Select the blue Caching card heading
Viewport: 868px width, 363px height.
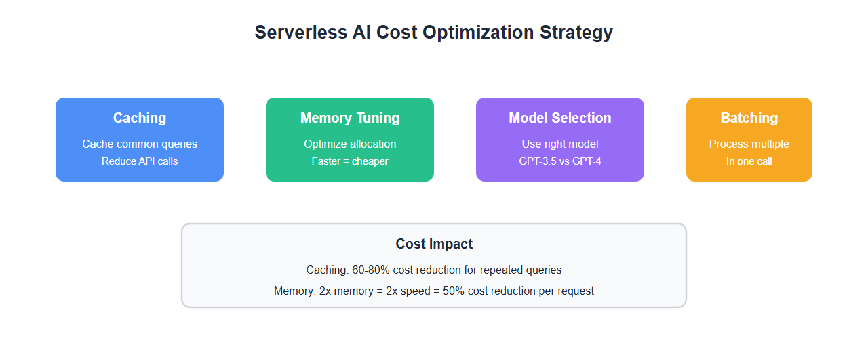pos(140,118)
